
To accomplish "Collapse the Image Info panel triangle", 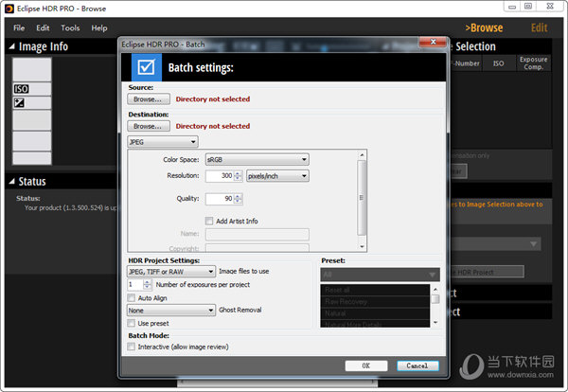I will point(12,46).
